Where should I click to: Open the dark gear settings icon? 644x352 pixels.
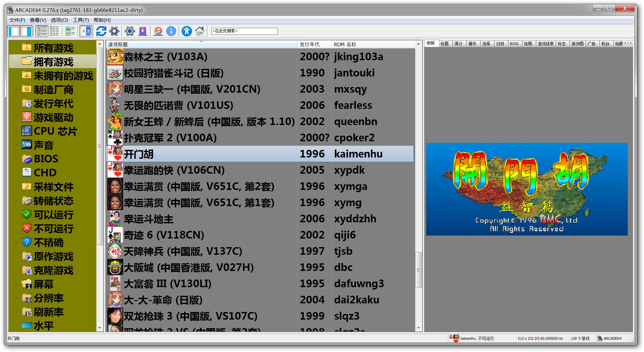click(x=114, y=31)
